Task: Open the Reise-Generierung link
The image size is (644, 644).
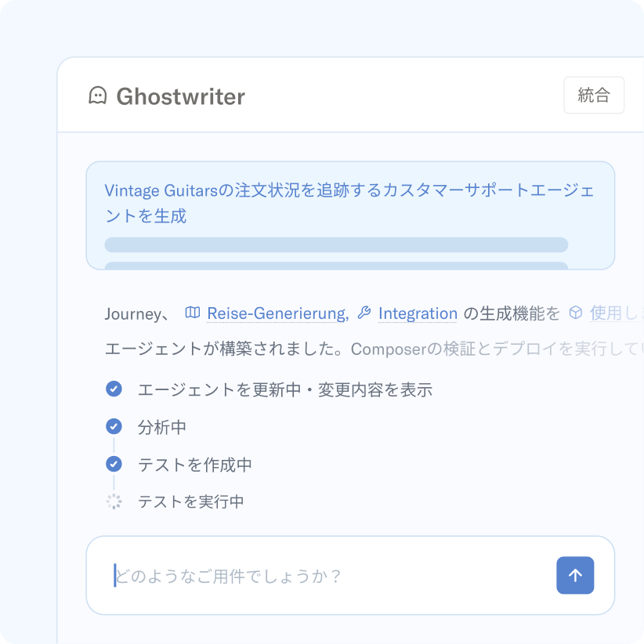Action: coord(277,313)
